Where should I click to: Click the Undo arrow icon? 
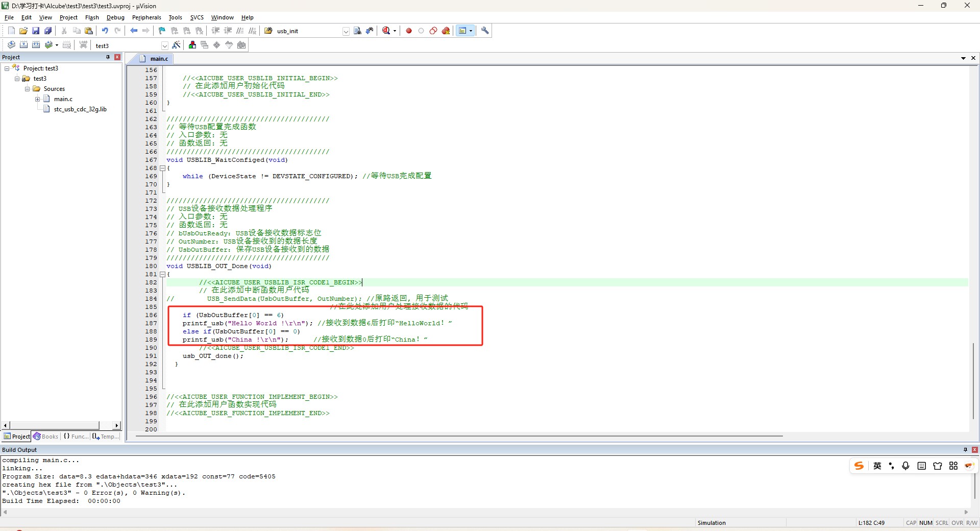point(105,31)
